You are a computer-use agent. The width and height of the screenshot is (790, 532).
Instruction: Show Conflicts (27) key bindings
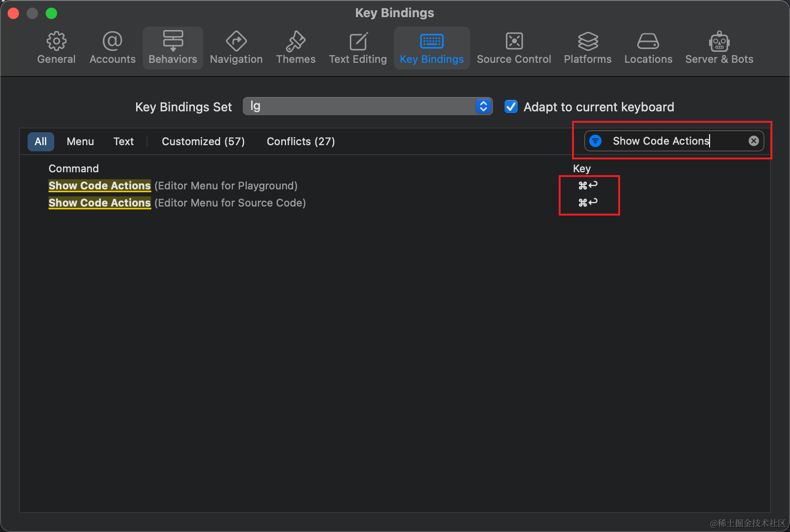pos(301,141)
